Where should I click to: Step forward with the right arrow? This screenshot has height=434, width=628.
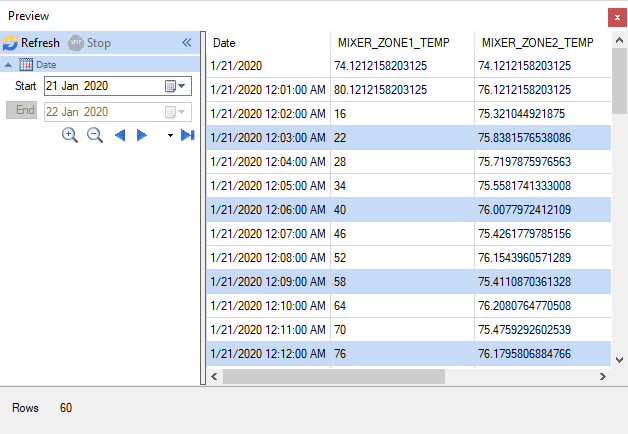142,135
